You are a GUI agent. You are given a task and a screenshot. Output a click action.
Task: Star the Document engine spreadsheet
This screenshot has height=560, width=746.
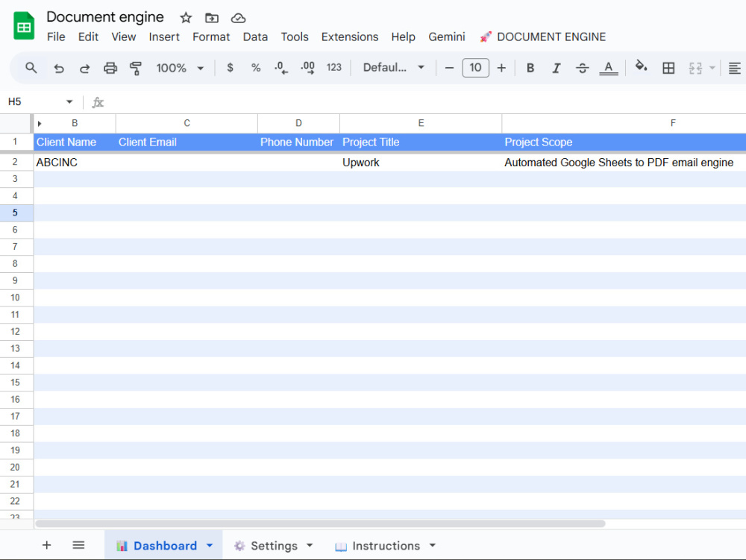[186, 18]
